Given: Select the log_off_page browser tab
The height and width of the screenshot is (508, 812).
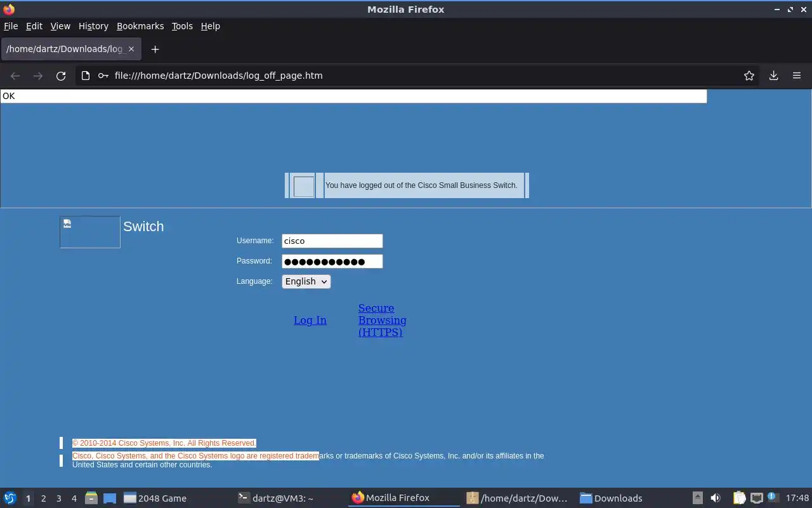Looking at the screenshot, I should click(x=70, y=49).
